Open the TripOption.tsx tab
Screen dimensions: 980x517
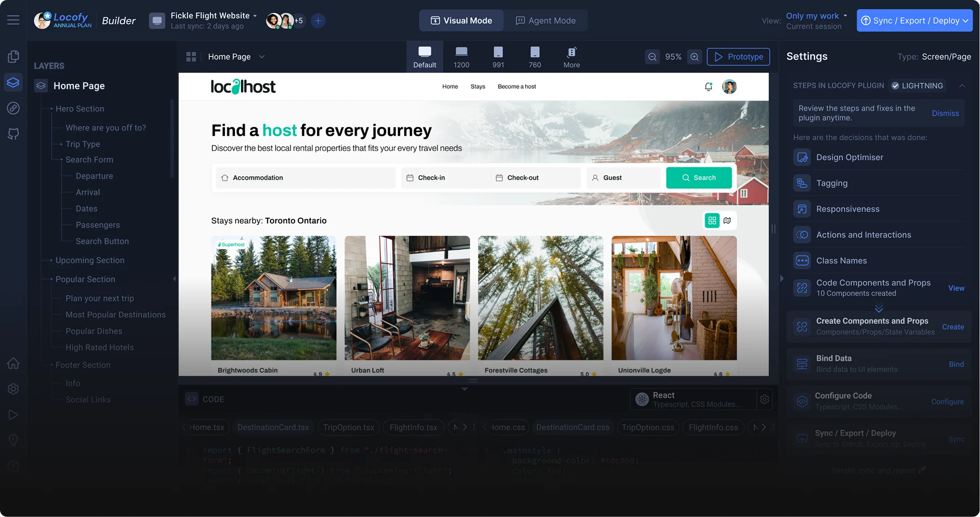[x=348, y=427]
